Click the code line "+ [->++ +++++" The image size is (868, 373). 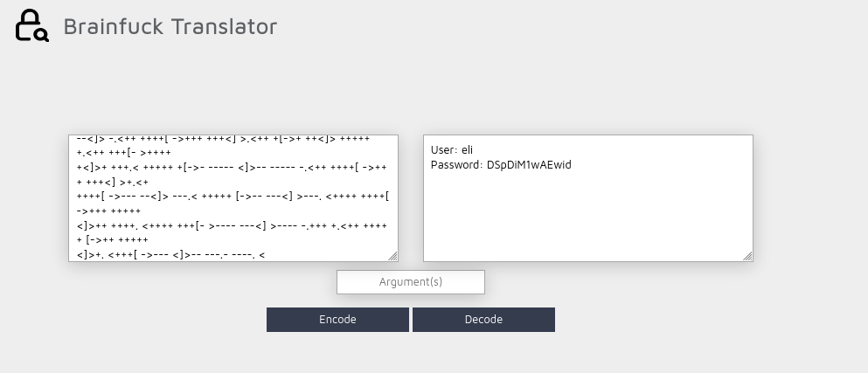[113, 240]
